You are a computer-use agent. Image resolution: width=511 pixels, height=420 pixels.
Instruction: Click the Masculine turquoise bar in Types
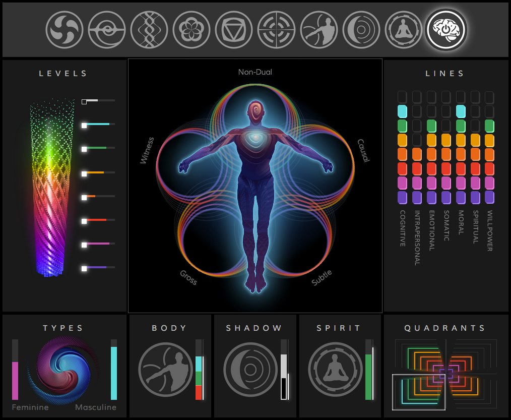(114, 372)
